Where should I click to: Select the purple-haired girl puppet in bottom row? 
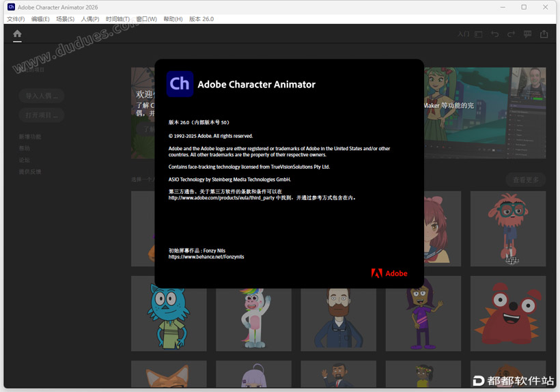pyautogui.click(x=253, y=374)
